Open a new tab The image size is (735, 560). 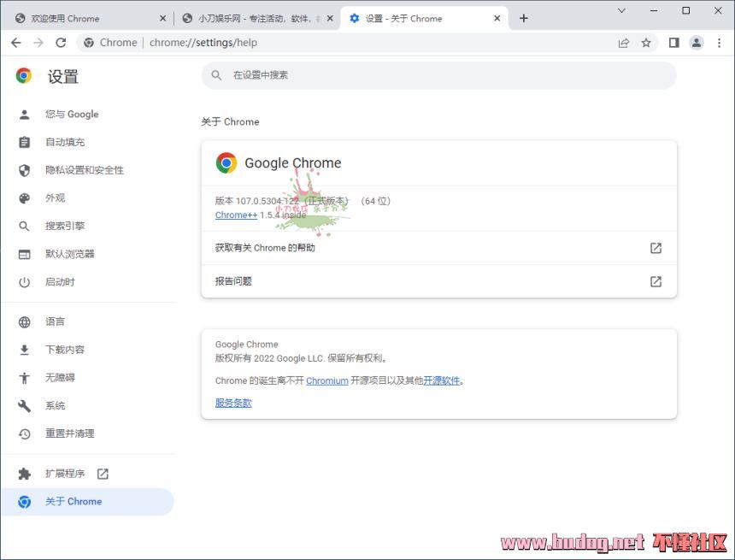pyautogui.click(x=524, y=18)
